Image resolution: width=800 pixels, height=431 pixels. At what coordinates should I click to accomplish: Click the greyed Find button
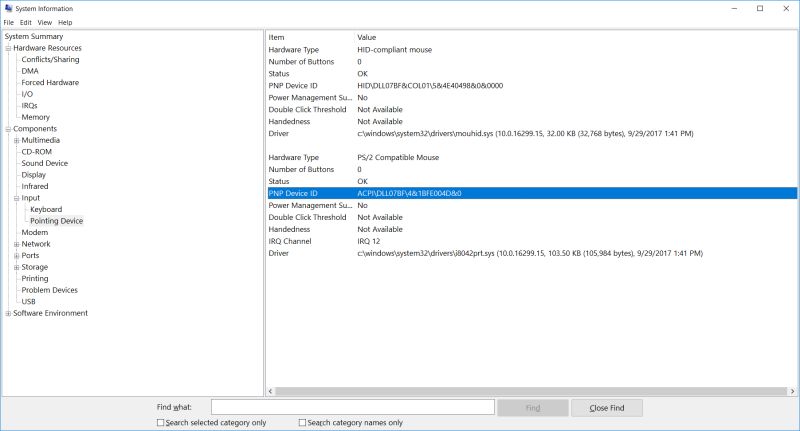(533, 408)
